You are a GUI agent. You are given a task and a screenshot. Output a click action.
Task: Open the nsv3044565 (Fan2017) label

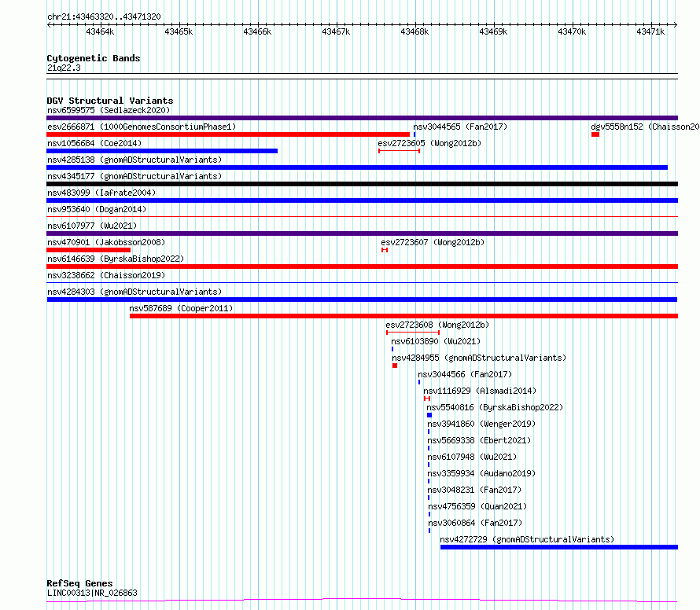(460, 127)
